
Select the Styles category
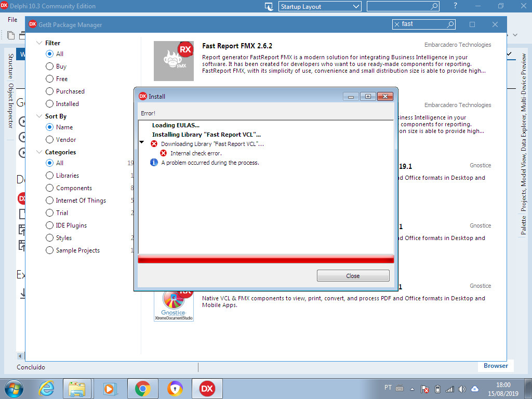click(49, 237)
